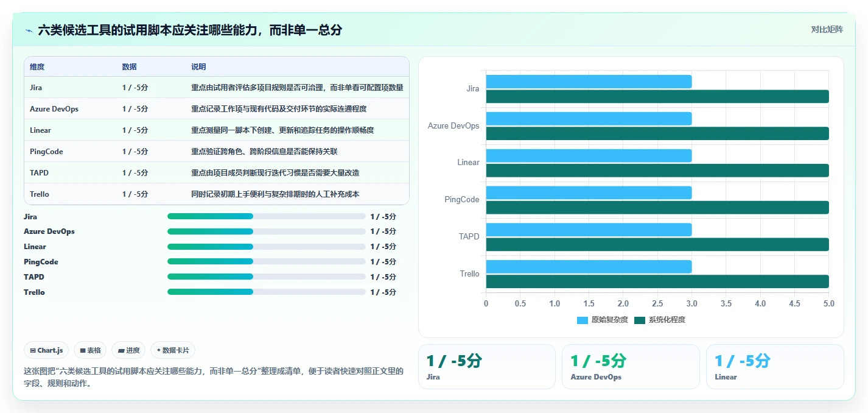868x413 pixels.
Task: Select the PingCode cell in the table
Action: click(x=46, y=152)
